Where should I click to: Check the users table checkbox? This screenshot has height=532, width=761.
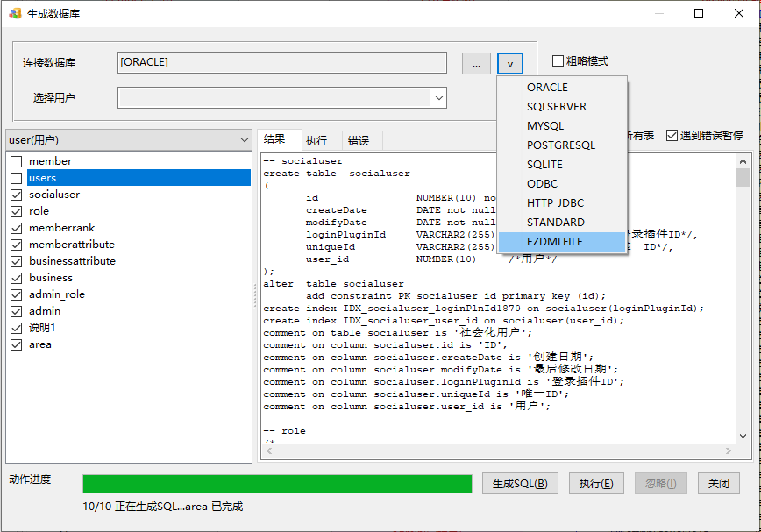click(17, 178)
